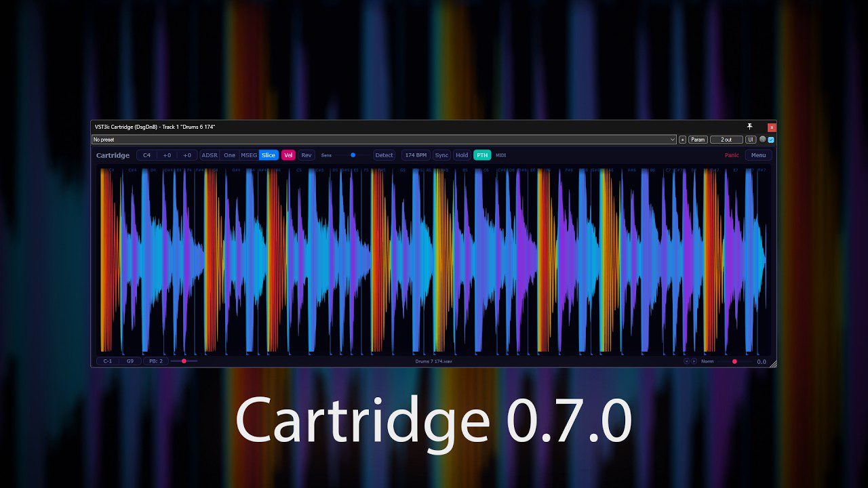Switch to MSEG mode
Image resolution: width=868 pixels, height=488 pixels.
(x=249, y=155)
